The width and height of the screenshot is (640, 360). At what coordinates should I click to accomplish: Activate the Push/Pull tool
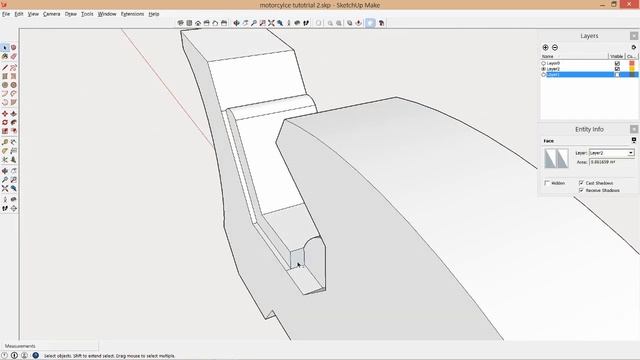(x=13, y=114)
